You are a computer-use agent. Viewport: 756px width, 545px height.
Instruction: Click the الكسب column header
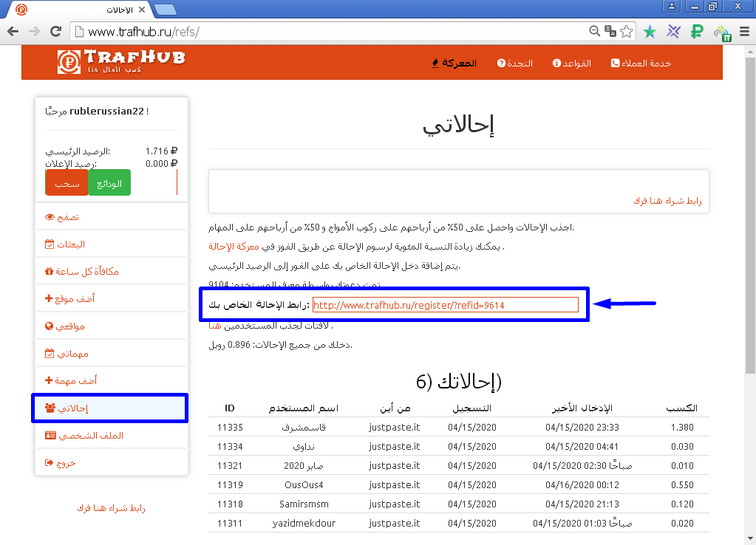(x=682, y=408)
